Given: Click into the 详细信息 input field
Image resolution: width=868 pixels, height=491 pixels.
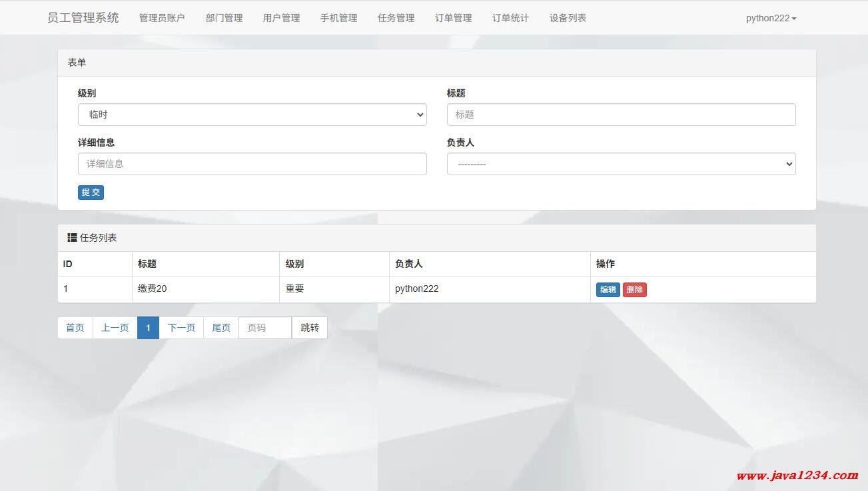Looking at the screenshot, I should (252, 164).
